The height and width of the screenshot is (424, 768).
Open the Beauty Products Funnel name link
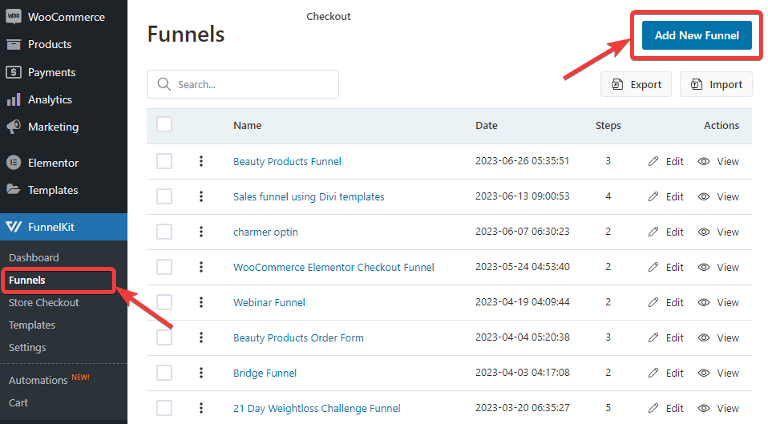click(287, 162)
